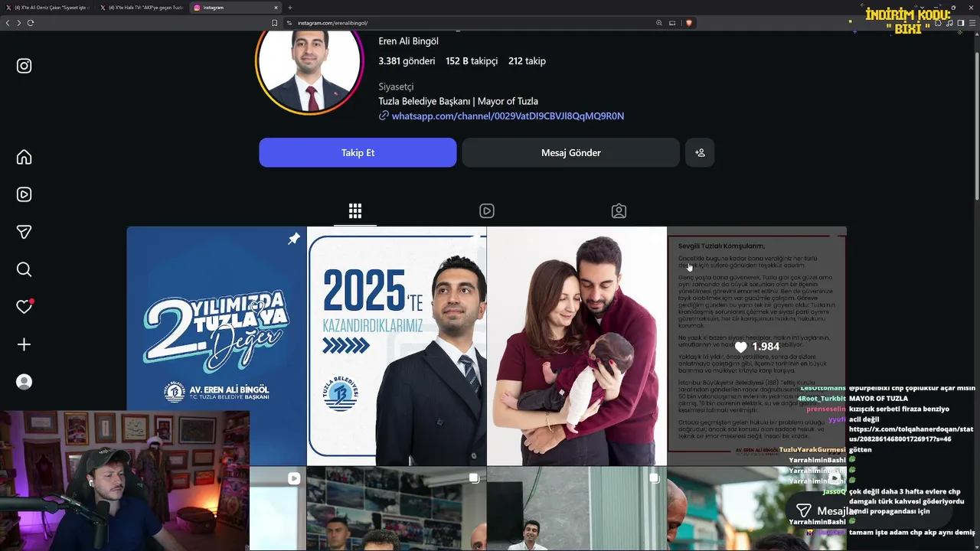Open the browser hamburger menu

tap(972, 23)
